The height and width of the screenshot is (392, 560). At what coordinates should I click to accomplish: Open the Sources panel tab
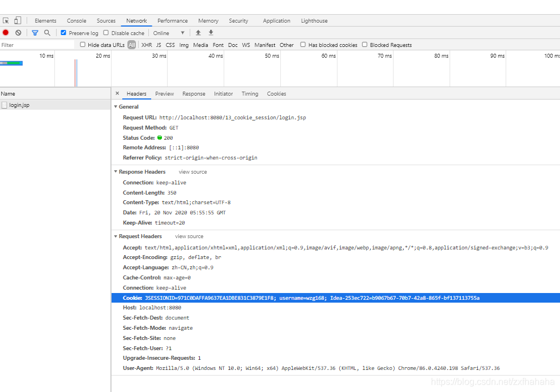pos(106,21)
